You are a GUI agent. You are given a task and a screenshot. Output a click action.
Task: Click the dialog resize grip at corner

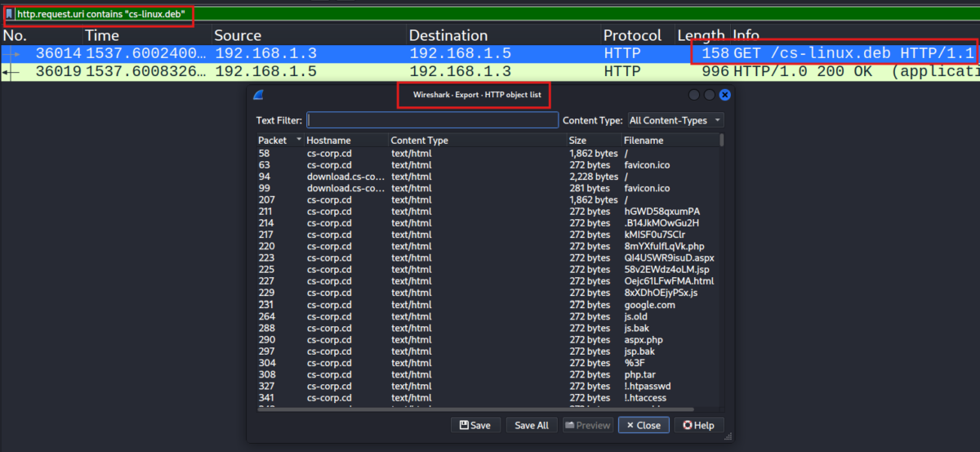click(x=728, y=437)
